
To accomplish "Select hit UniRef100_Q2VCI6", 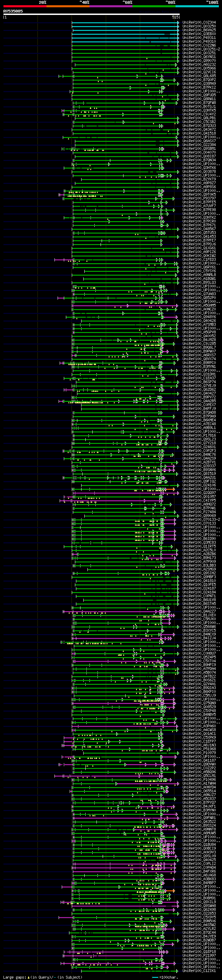I will [x=199, y=72].
